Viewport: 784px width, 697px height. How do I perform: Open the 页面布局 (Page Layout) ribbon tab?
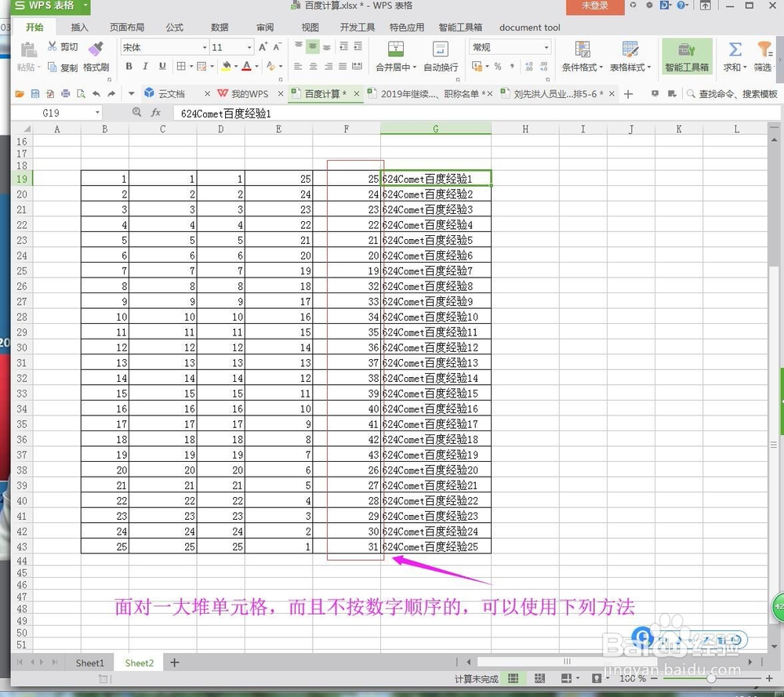tap(127, 27)
